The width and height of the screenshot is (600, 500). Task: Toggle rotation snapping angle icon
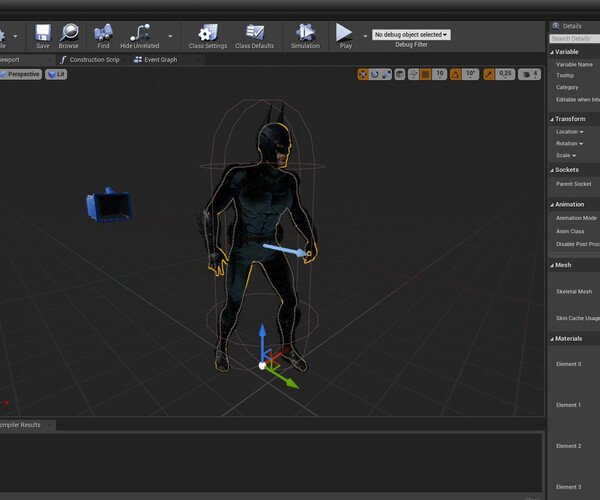(x=455, y=74)
